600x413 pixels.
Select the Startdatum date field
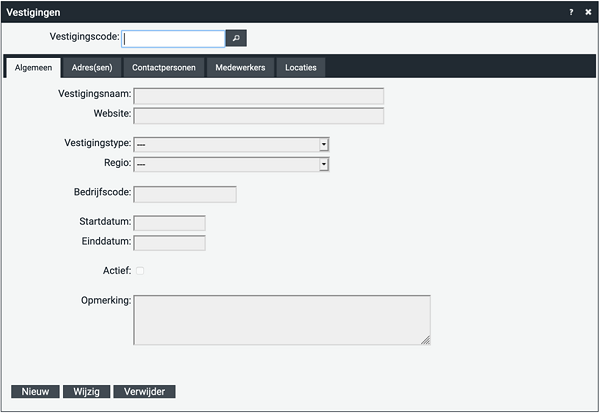tap(170, 223)
